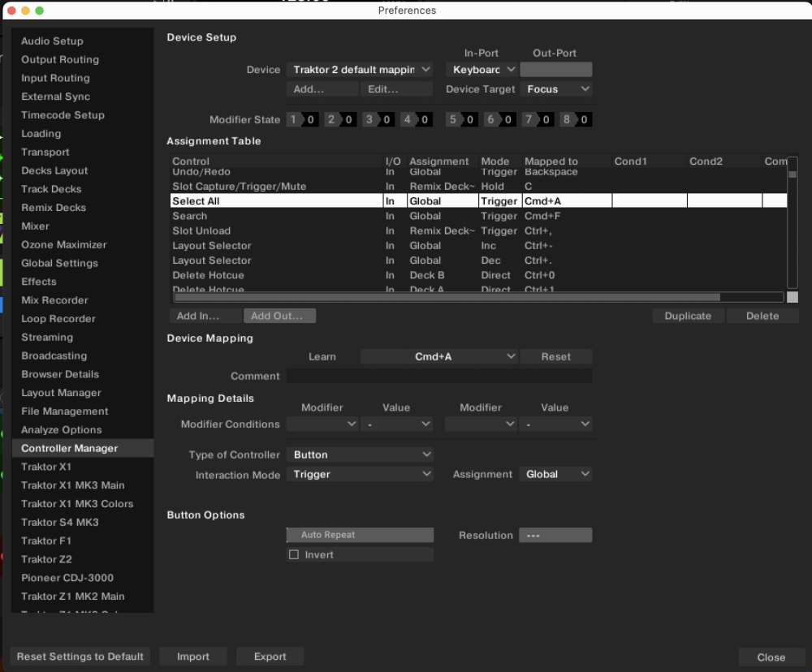Click the Comment input field
Screen dimensions: 812x672
[439, 376]
